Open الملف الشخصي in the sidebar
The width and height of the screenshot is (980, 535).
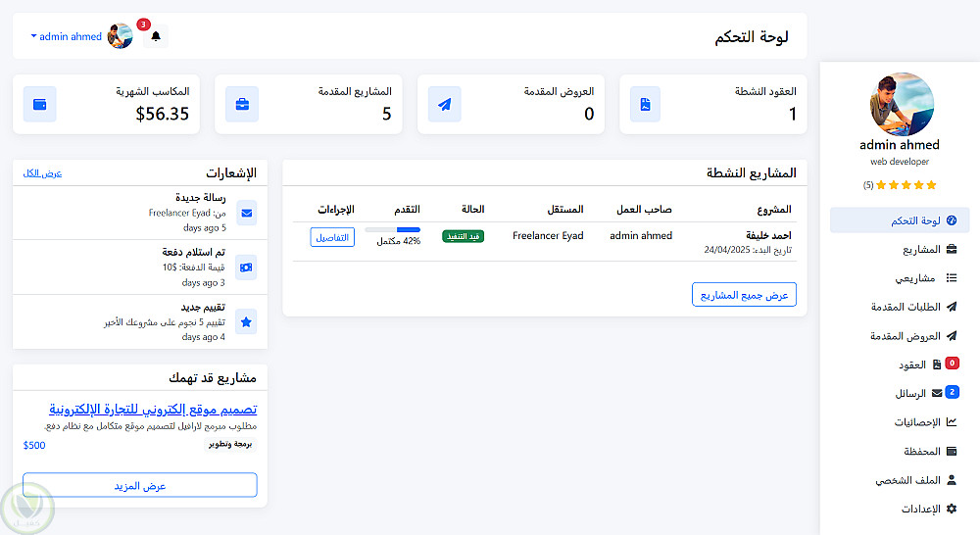(x=900, y=480)
